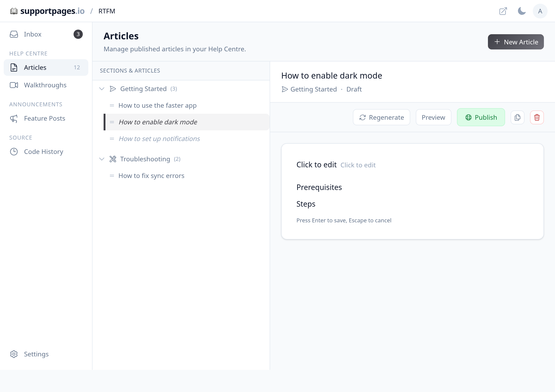Viewport: 555px width, 392px height.
Task: Click the Steps heading in editor
Action: (306, 204)
